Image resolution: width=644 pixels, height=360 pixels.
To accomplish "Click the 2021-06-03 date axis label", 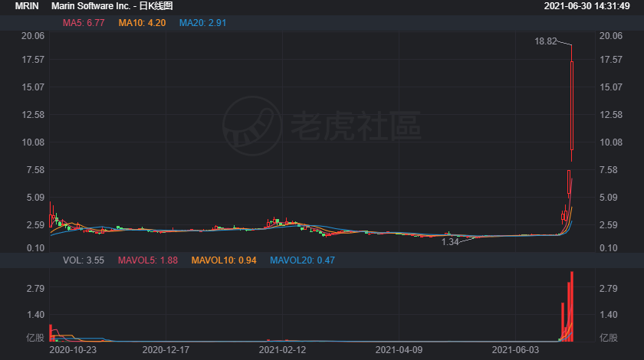I will click(x=515, y=350).
